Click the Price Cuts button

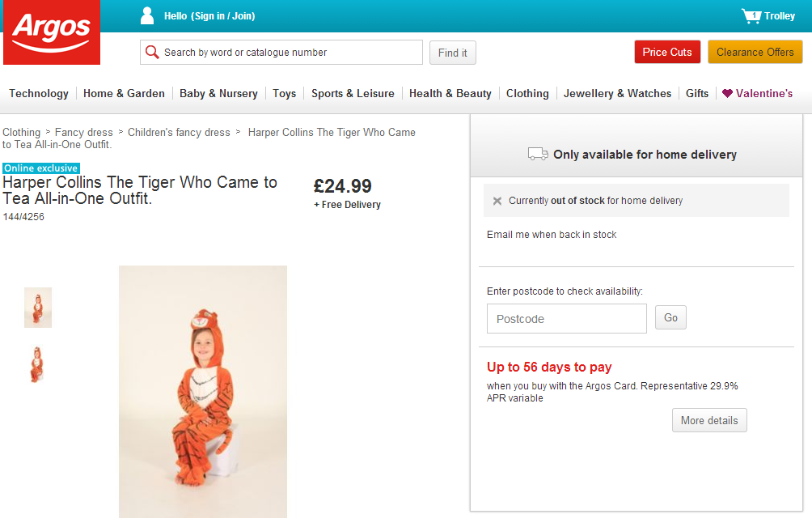tap(667, 52)
